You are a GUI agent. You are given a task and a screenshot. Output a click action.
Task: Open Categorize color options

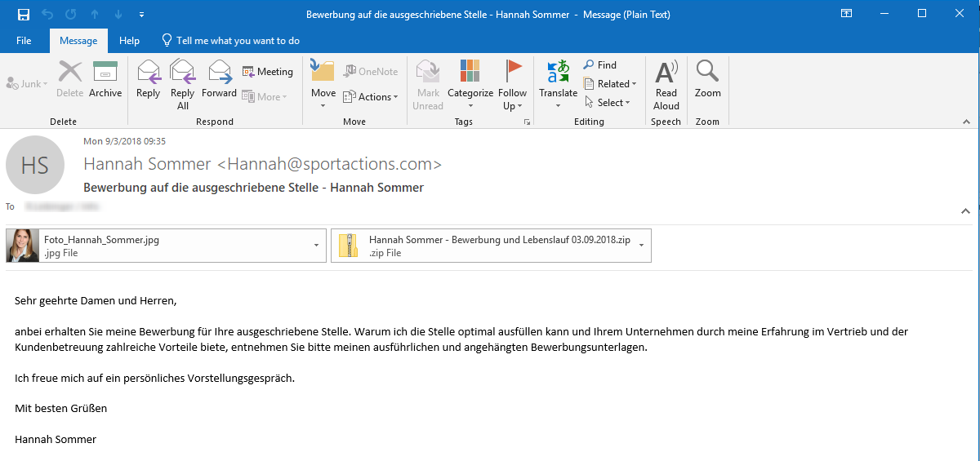point(470,85)
